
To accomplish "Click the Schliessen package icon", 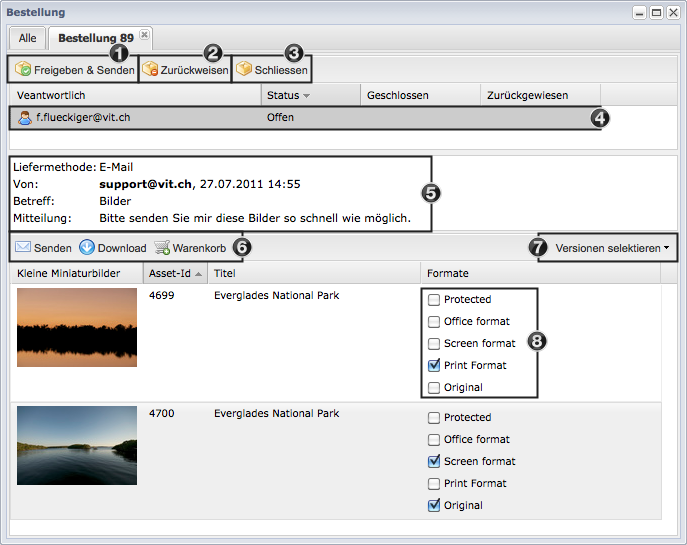I will (244, 69).
